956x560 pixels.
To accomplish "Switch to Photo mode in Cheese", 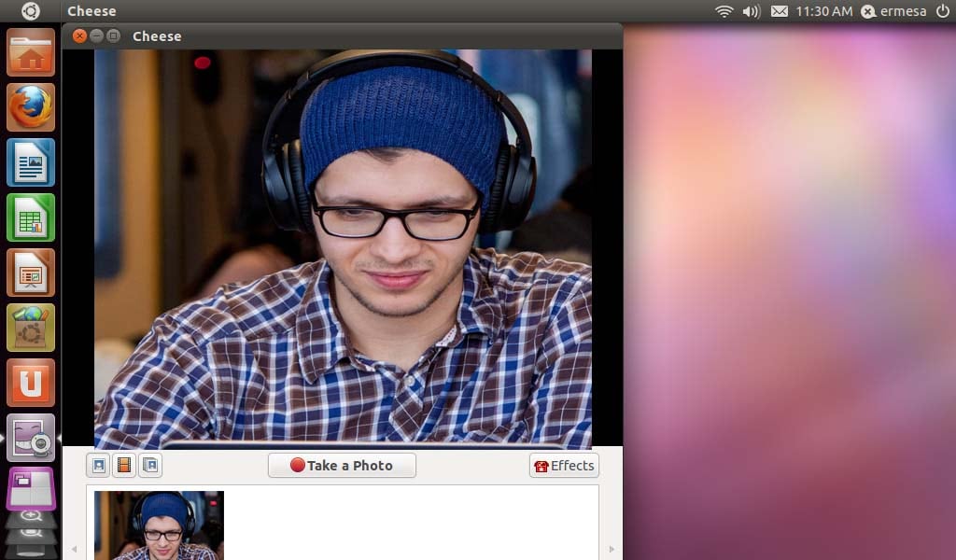I will tap(98, 466).
